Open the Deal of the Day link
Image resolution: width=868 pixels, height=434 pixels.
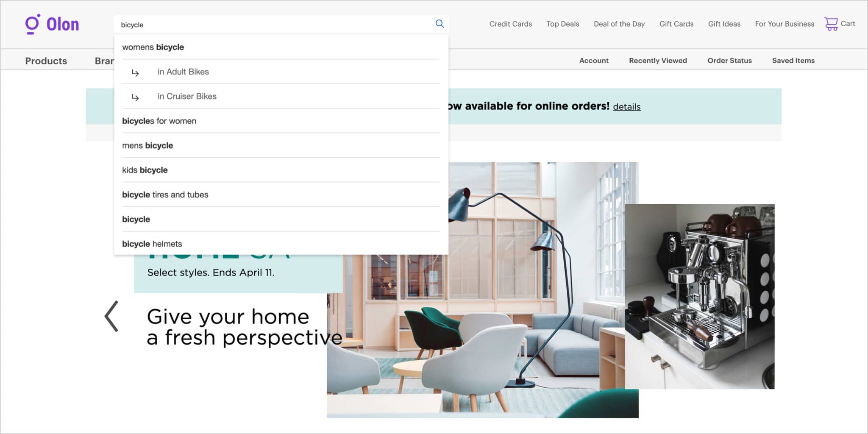click(619, 24)
